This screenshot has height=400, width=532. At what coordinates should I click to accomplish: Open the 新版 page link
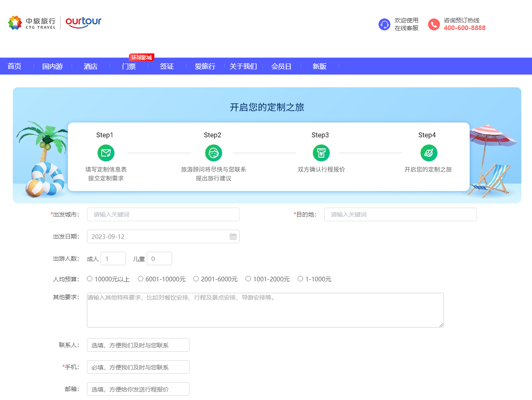click(319, 66)
